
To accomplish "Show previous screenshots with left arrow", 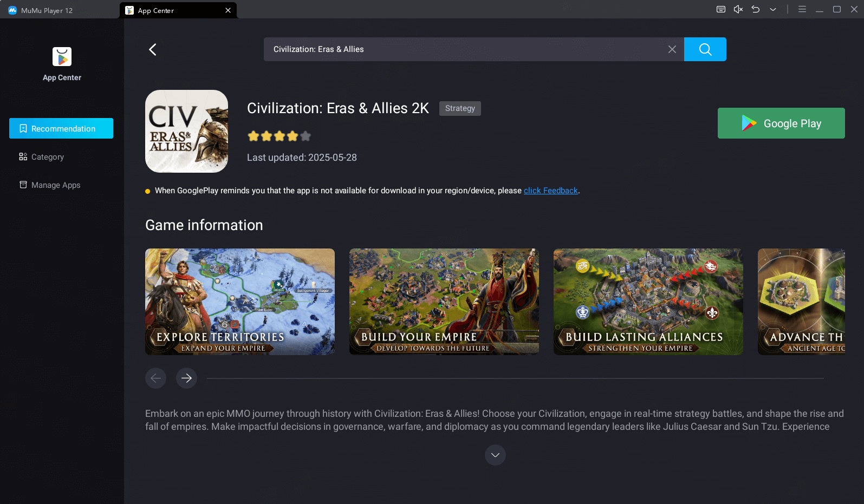I will [x=155, y=378].
